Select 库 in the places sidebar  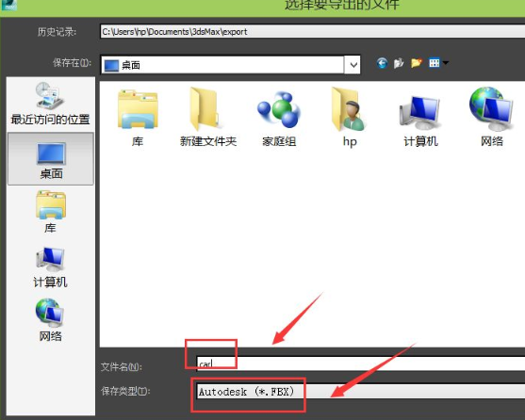(51, 212)
